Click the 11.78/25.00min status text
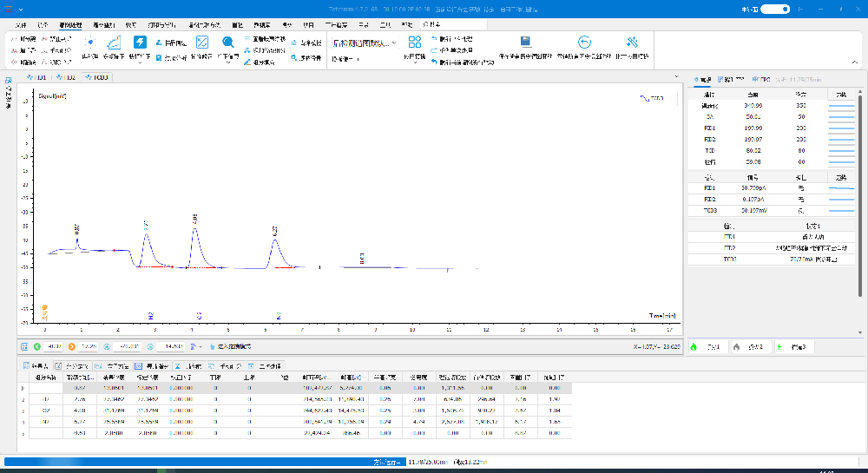Screen dimensions: 868x473 [x=428, y=462]
